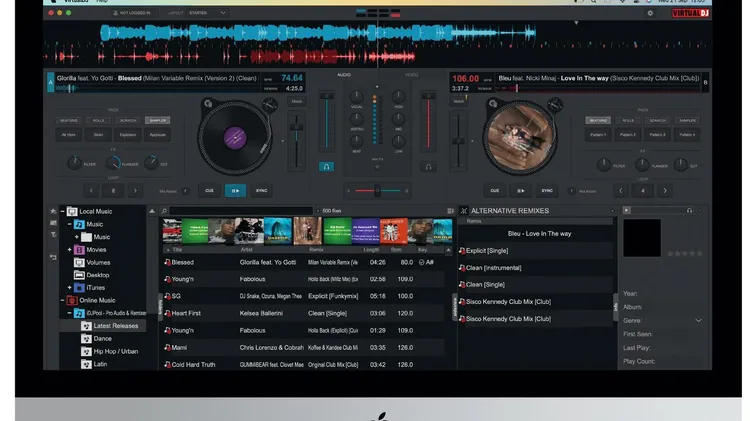Expand the Movies folder
This screenshot has height=421, width=750.
coord(70,250)
